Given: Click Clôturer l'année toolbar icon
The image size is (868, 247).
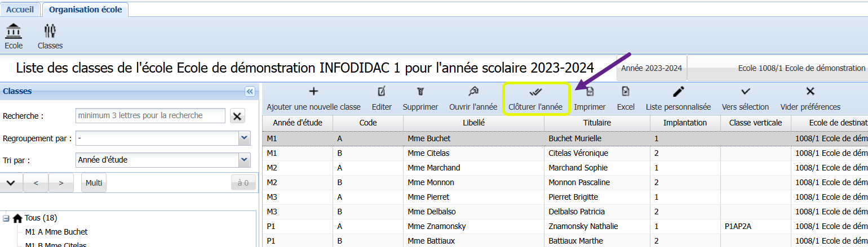Looking at the screenshot, I should pos(535,92).
